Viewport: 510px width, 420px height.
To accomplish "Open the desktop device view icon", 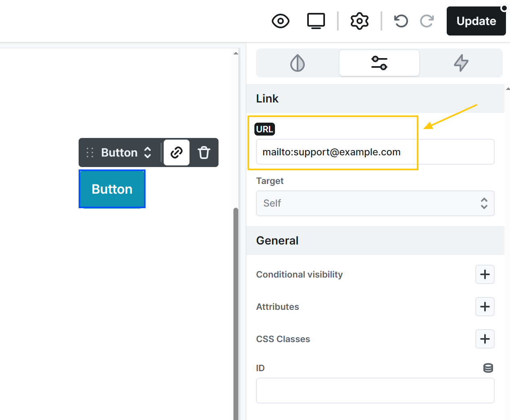I will (x=316, y=21).
